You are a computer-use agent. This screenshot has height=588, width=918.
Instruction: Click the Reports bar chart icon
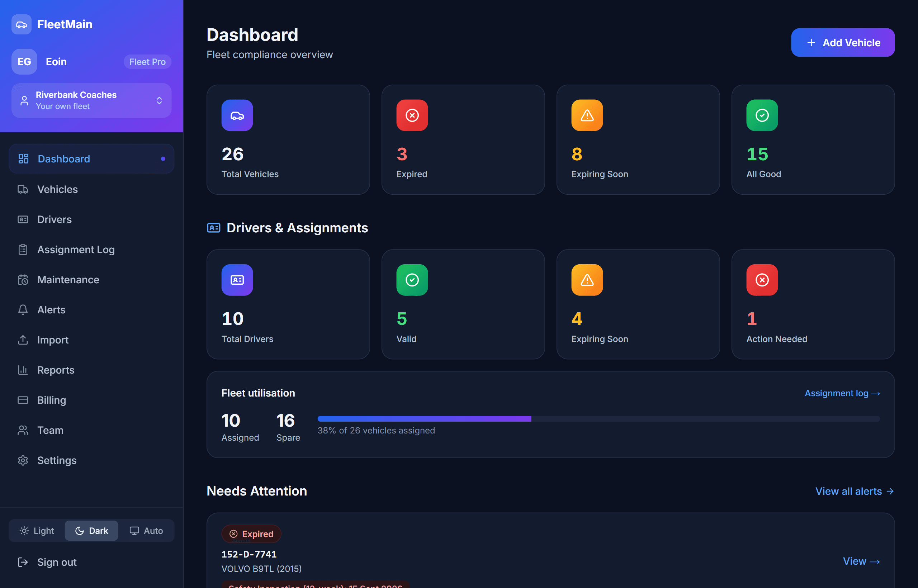coord(23,370)
